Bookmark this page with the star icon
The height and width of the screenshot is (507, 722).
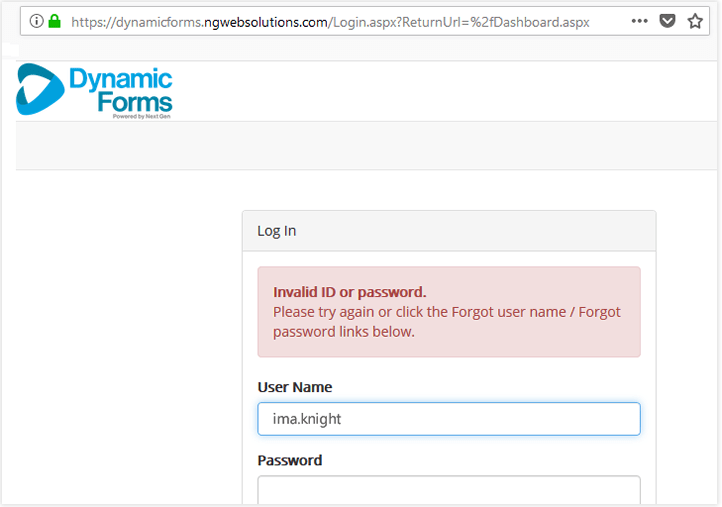695,21
